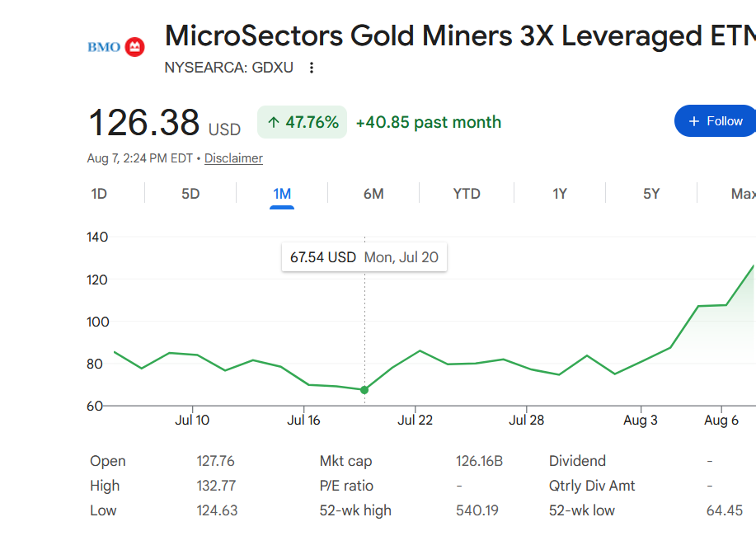Click the plus icon on Follow button
Screen dimensions: 756x550
point(694,121)
